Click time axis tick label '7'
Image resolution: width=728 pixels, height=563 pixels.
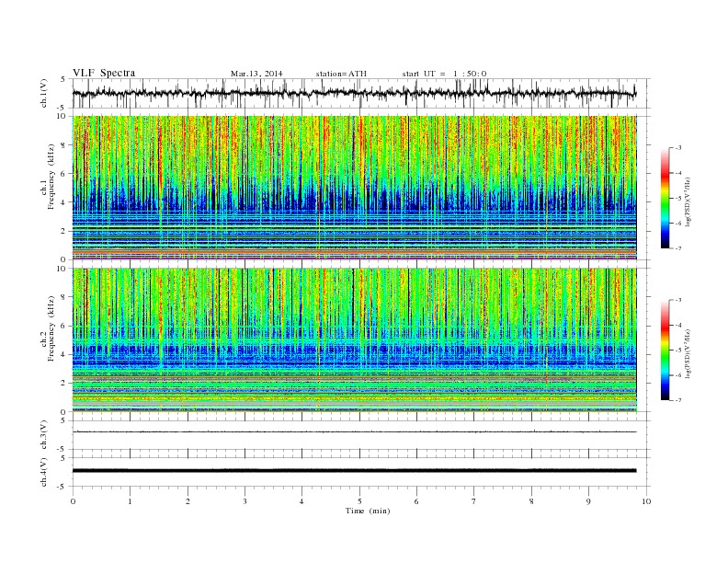pos(474,501)
